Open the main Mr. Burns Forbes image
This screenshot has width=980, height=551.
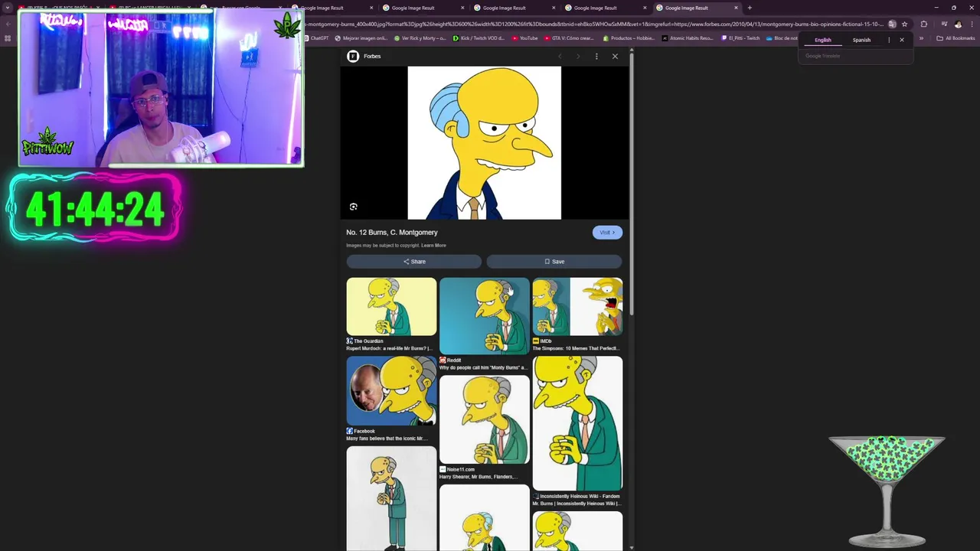485,143
